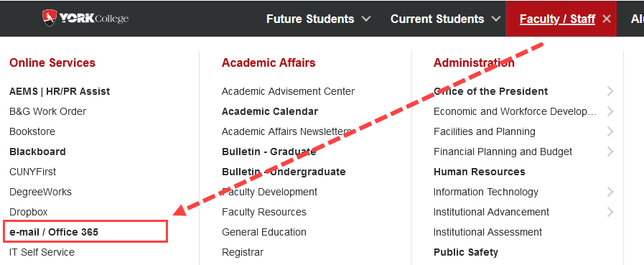Open e-mail / Office 365 link
This screenshot has width=644, height=265.
[54, 232]
